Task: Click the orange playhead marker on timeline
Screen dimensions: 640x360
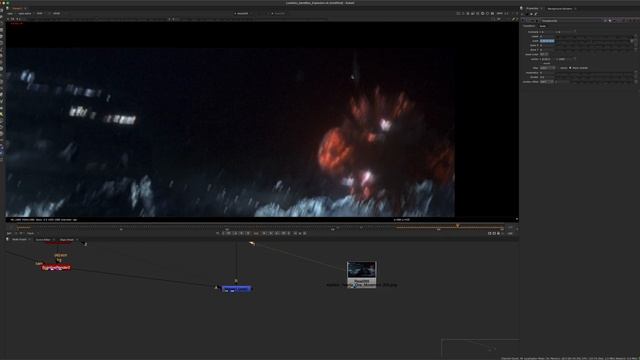Action: 458,225
